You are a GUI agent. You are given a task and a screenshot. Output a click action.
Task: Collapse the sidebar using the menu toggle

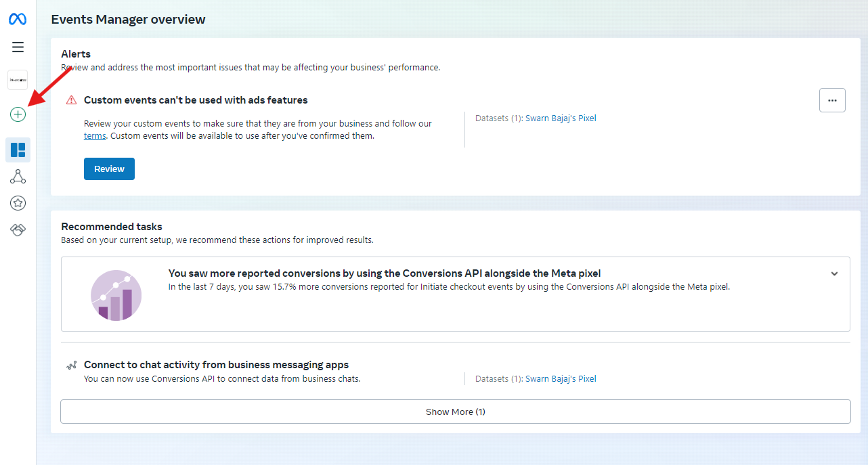(x=18, y=47)
